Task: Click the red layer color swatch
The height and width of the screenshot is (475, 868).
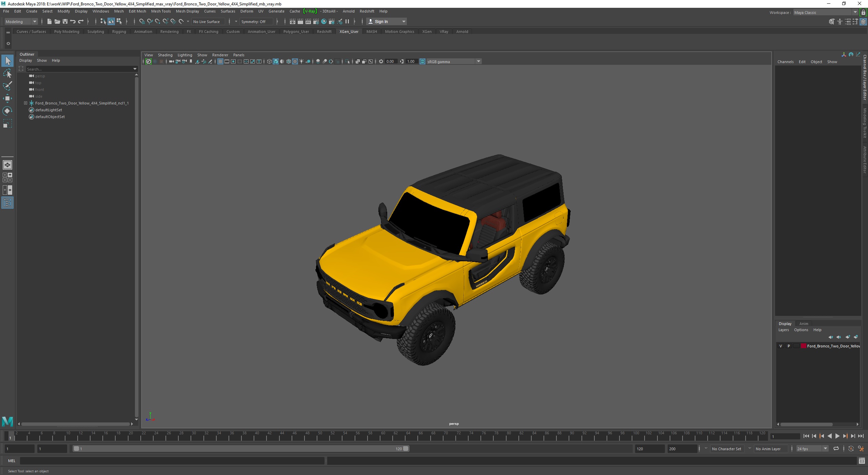Action: pyautogui.click(x=803, y=346)
